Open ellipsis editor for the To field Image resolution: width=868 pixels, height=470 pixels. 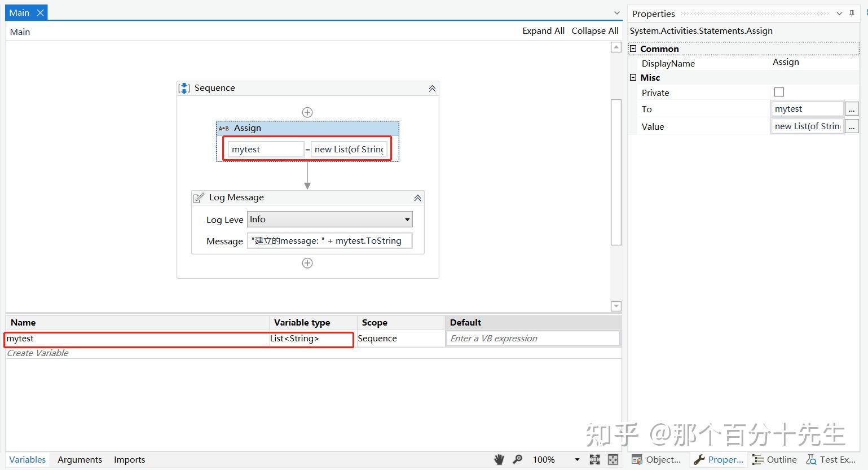pos(852,109)
